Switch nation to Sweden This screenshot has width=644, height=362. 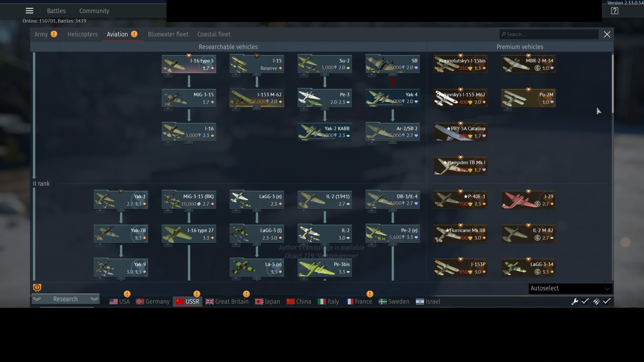(x=394, y=302)
